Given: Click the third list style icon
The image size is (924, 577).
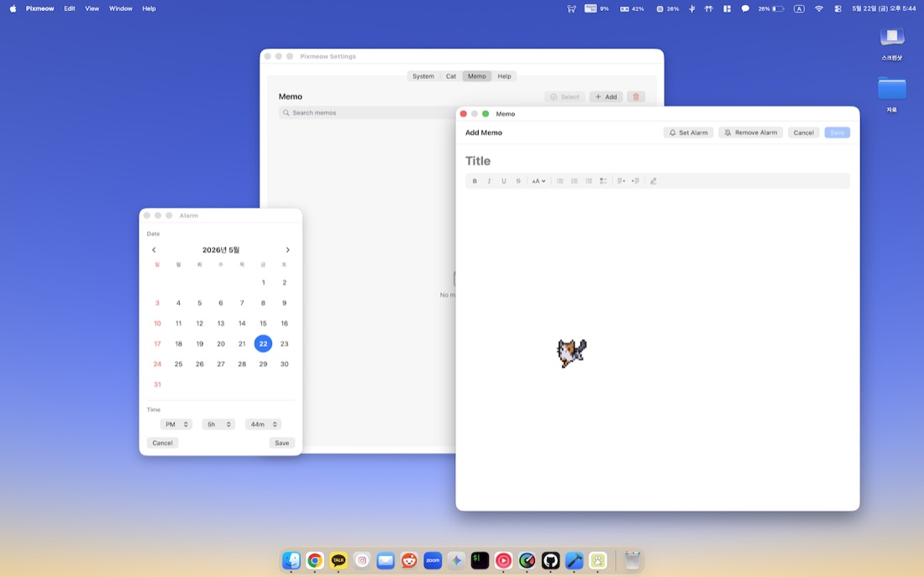Looking at the screenshot, I should pyautogui.click(x=589, y=181).
